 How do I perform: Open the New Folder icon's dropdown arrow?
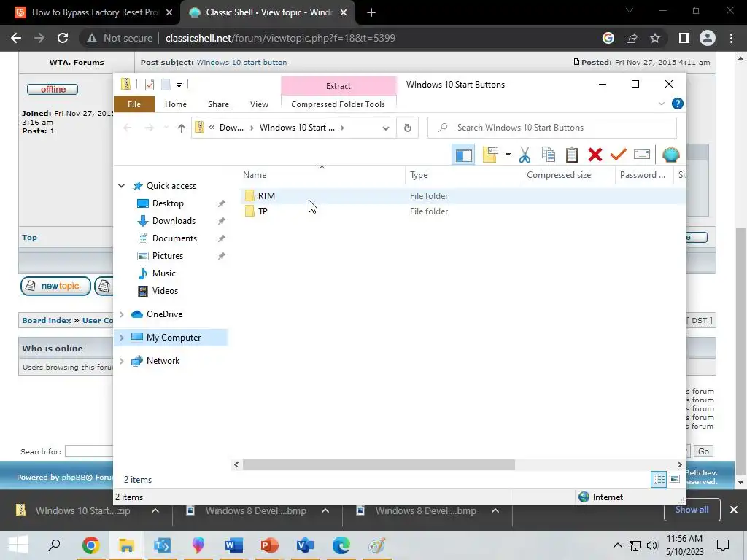click(508, 155)
